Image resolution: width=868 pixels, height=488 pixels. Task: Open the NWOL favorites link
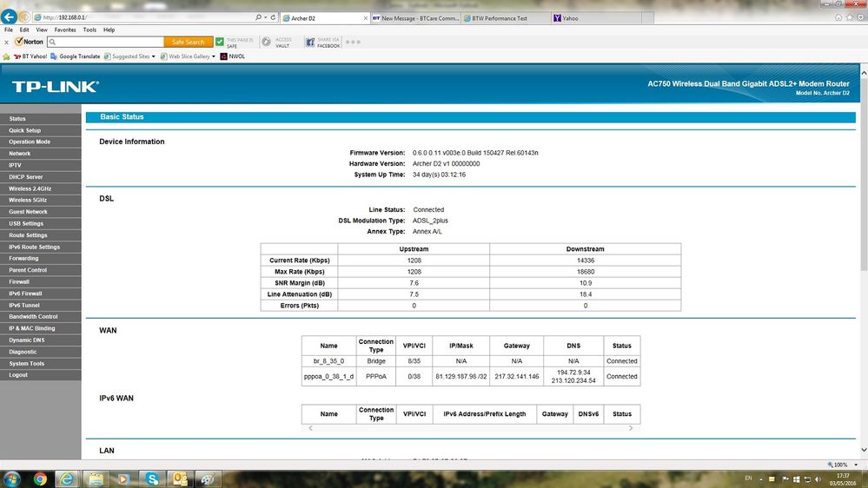click(233, 56)
